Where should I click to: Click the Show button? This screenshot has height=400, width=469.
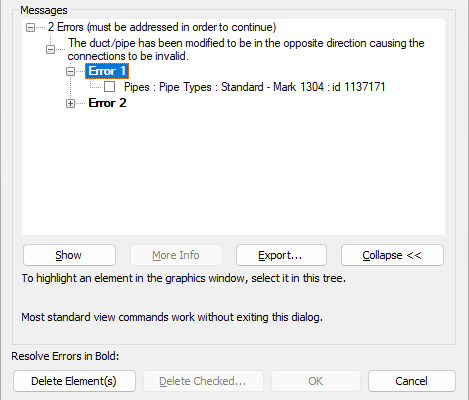[69, 255]
